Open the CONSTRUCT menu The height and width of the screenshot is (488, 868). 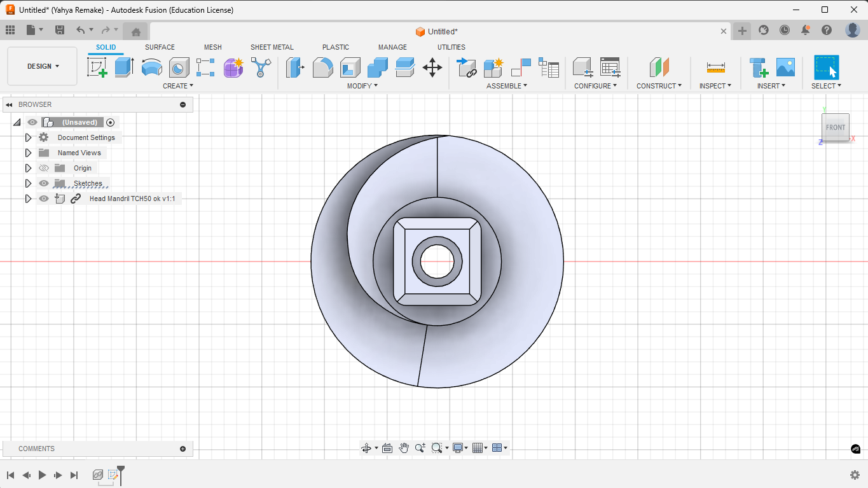pyautogui.click(x=659, y=86)
